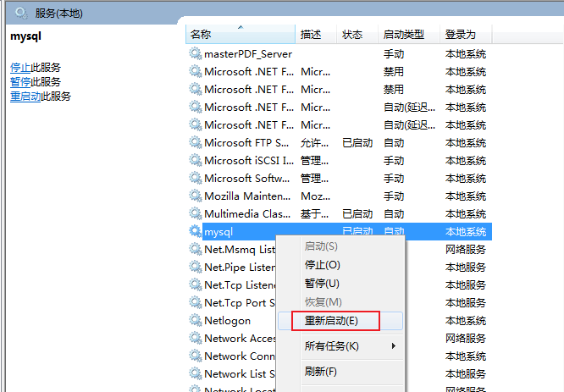Click the 状态 column header
This screenshot has width=564, height=392.
(357, 35)
